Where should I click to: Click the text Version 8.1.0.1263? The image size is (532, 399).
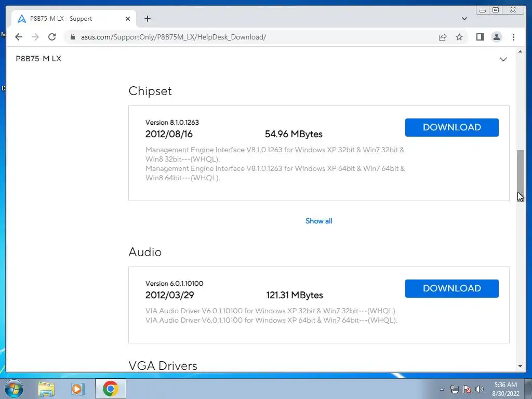pos(172,123)
